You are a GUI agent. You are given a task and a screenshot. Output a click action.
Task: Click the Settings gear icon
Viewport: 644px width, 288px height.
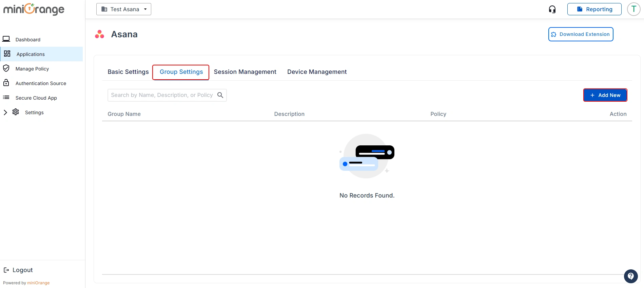16,112
